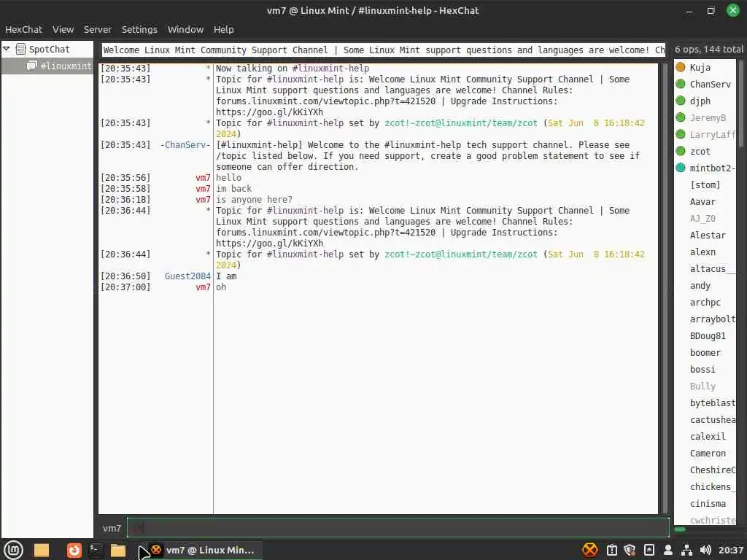Click Guest2084 nickname in the chat

coord(187,276)
